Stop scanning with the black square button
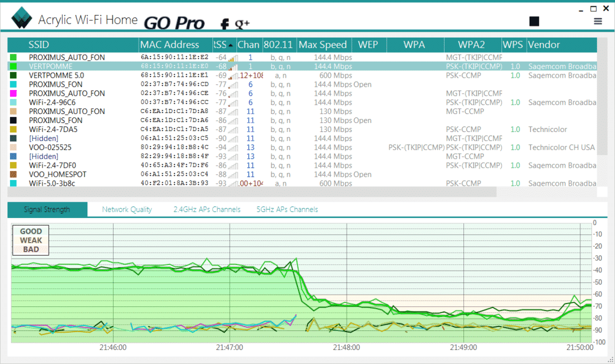The image size is (615, 364). pyautogui.click(x=534, y=21)
